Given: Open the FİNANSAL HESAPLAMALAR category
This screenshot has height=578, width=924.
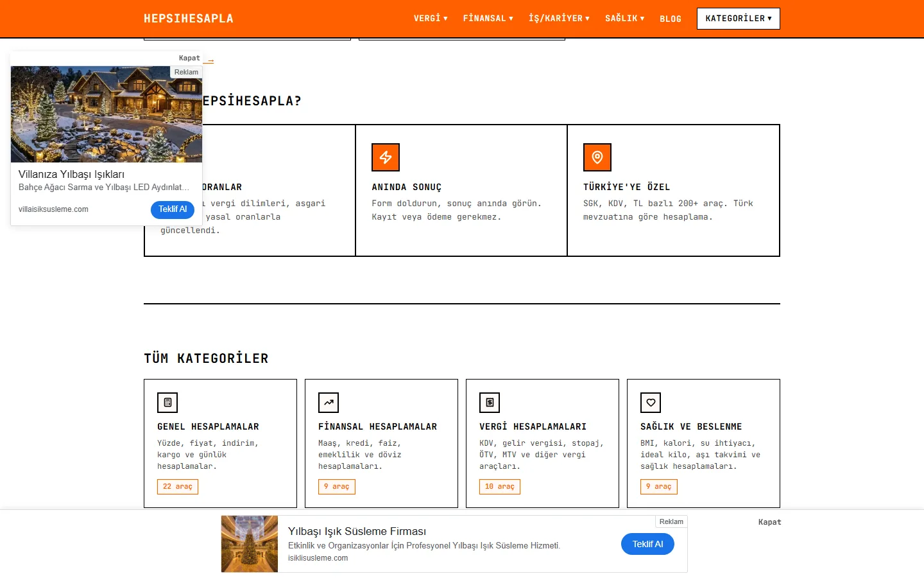Looking at the screenshot, I should tap(381, 443).
